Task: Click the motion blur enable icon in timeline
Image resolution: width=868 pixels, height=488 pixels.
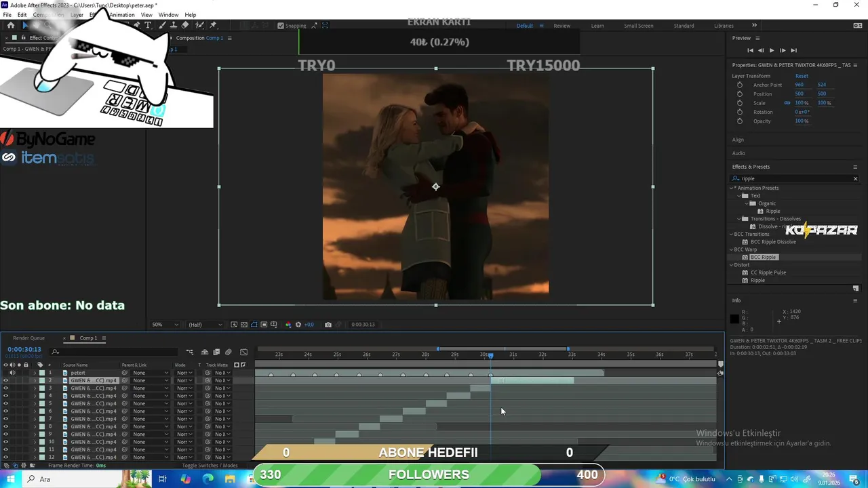Action: 229,352
